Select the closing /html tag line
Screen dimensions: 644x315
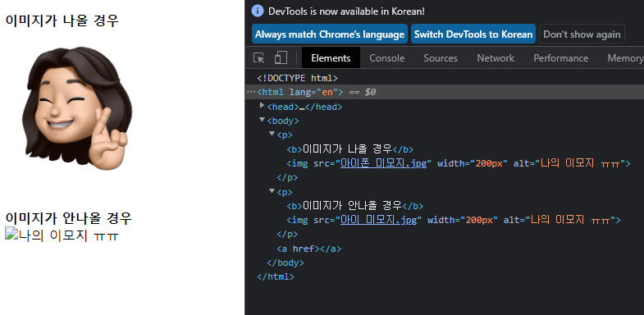click(276, 276)
